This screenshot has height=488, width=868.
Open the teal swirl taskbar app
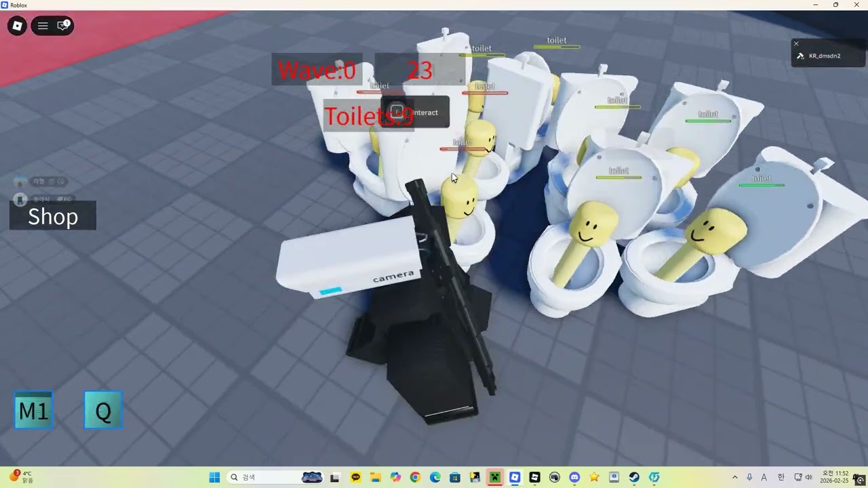click(654, 478)
